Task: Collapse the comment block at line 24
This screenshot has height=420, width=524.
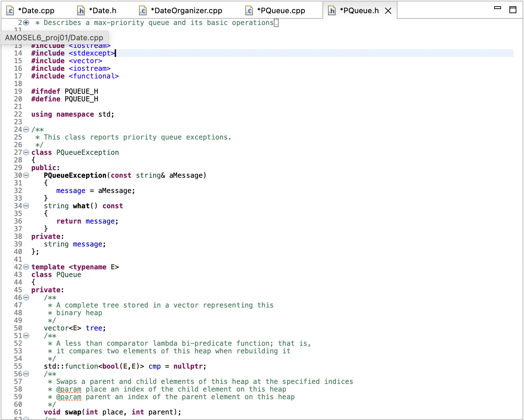Action: [x=26, y=129]
